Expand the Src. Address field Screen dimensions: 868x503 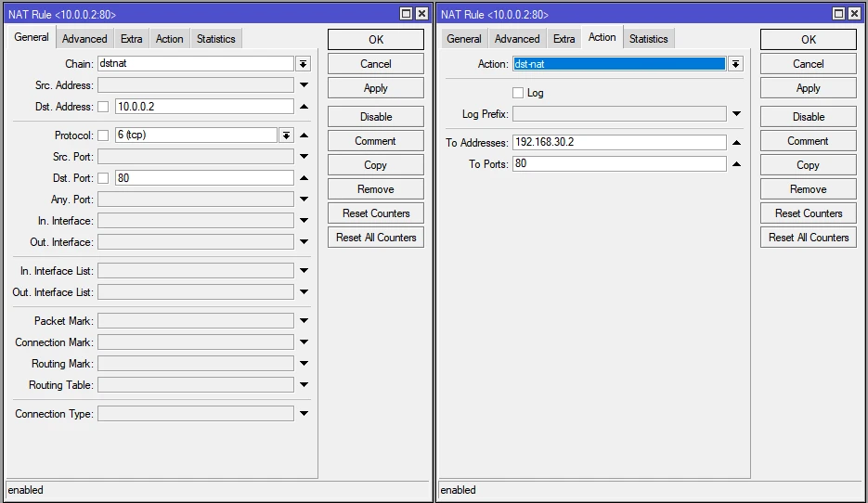click(x=304, y=85)
